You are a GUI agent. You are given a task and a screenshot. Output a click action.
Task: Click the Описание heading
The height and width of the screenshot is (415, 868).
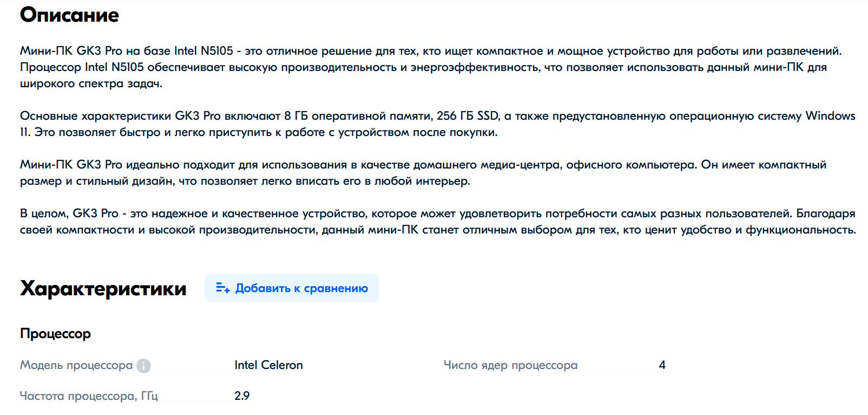pyautogui.click(x=69, y=15)
